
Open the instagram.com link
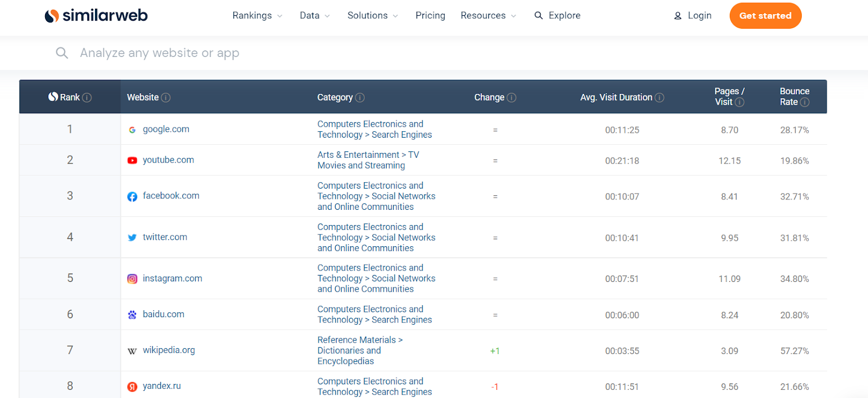point(173,278)
